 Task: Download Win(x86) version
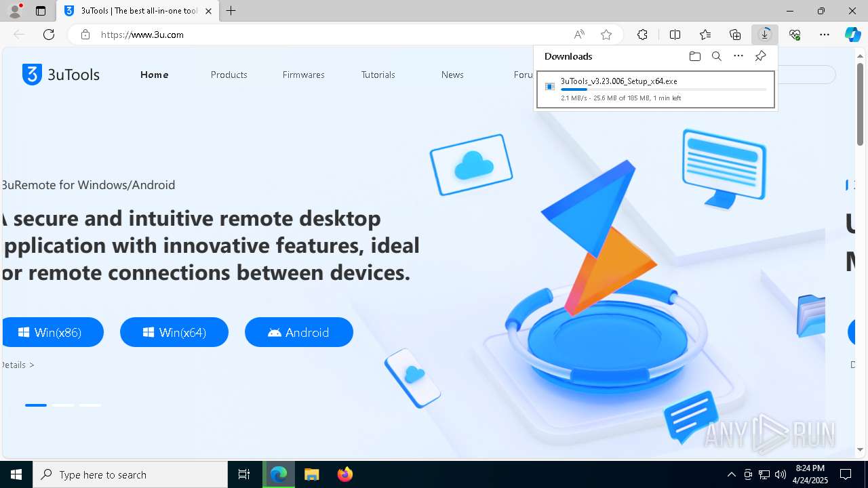52,332
